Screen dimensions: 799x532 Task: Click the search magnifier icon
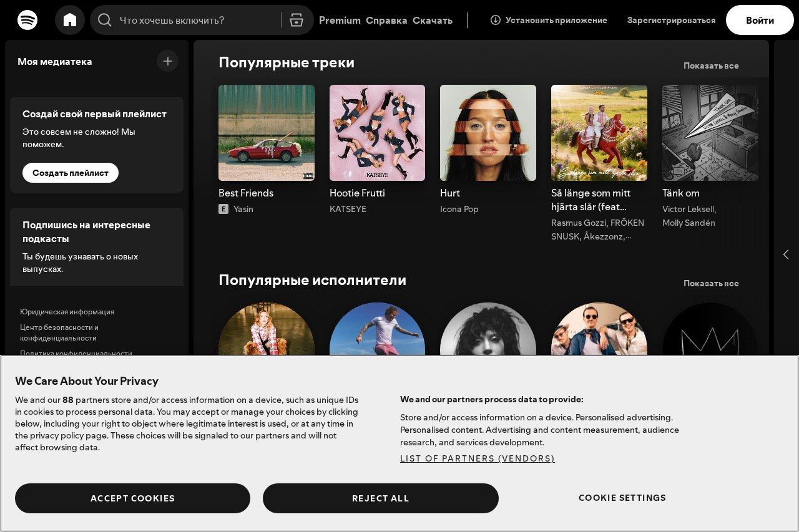[x=105, y=20]
